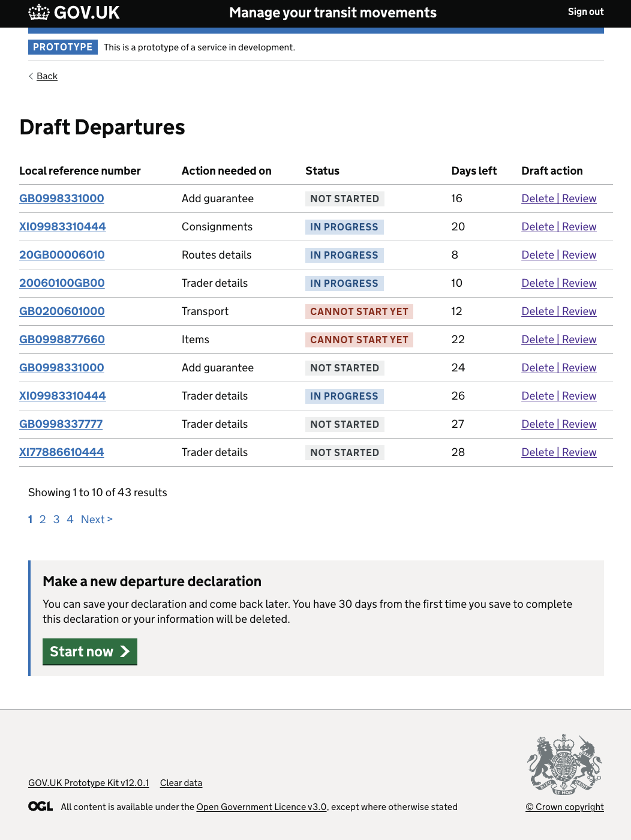Click the Crown copyright link
The width and height of the screenshot is (631, 840).
point(564,807)
